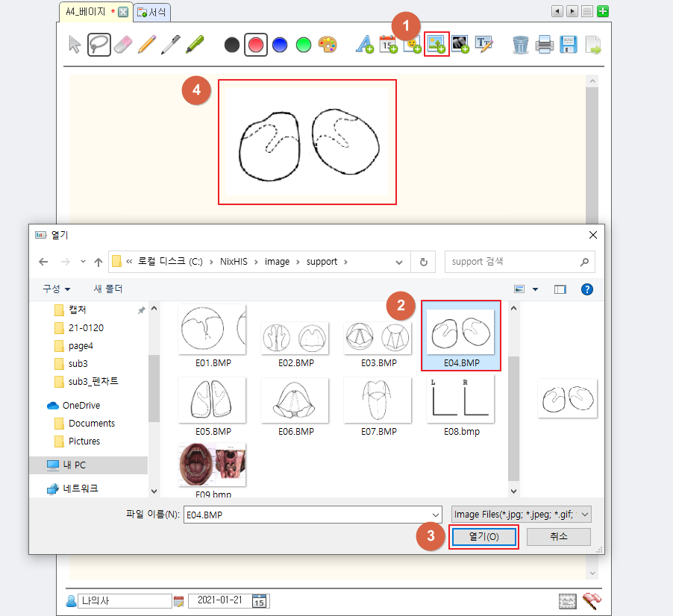Choose the green highlighter tool
Viewport: 673px width, 616px height.
click(195, 45)
